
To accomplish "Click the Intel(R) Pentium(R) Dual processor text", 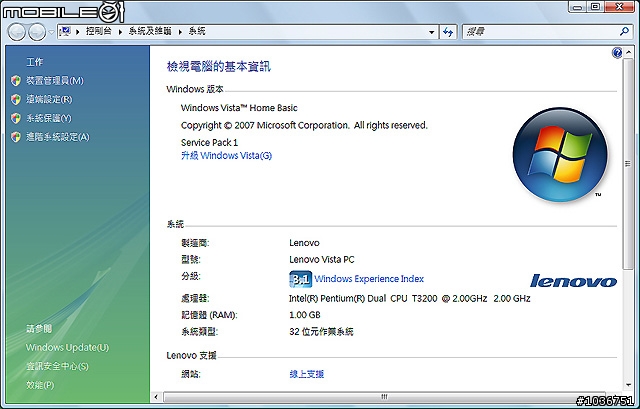I will [409, 298].
